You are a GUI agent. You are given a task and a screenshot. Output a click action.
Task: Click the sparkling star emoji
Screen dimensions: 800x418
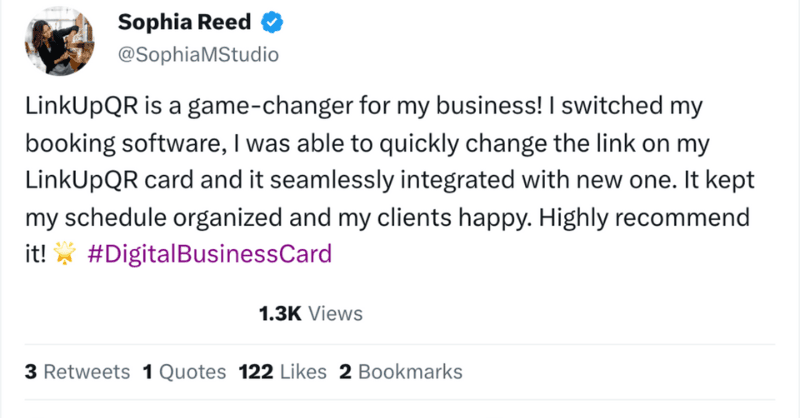(x=68, y=254)
